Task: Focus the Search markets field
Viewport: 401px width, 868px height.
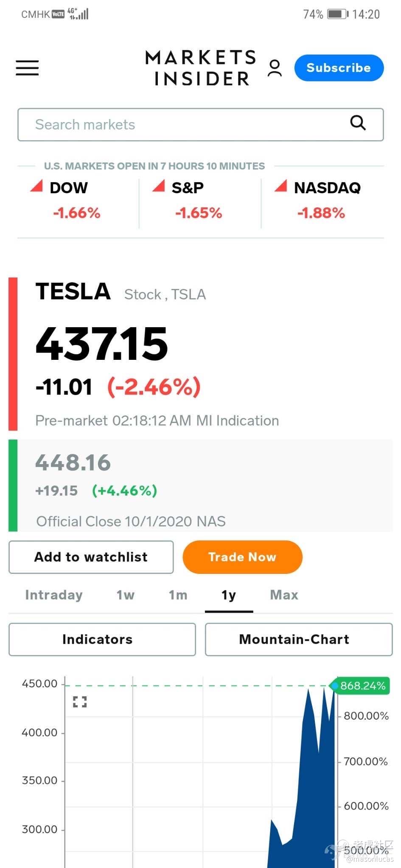Action: (201, 125)
